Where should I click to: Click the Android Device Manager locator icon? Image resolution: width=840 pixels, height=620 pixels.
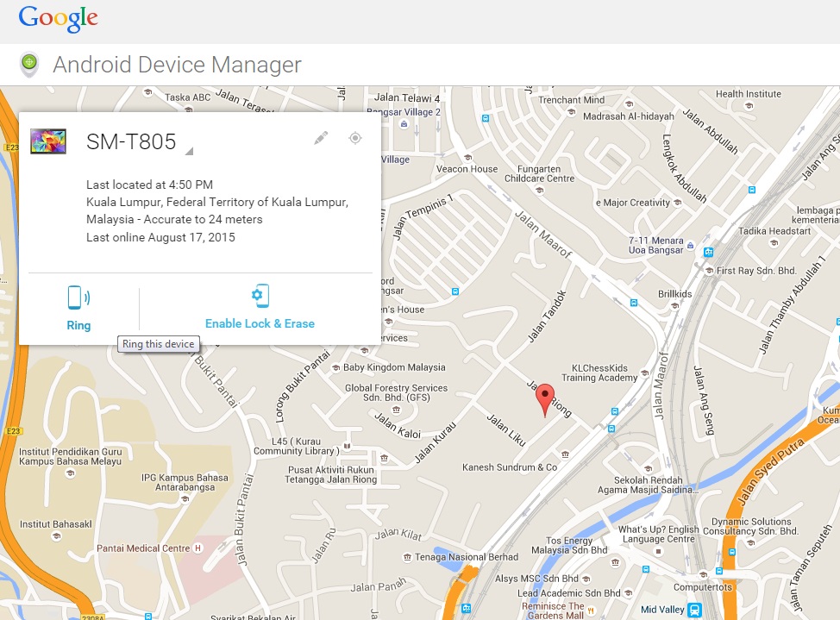[x=29, y=63]
